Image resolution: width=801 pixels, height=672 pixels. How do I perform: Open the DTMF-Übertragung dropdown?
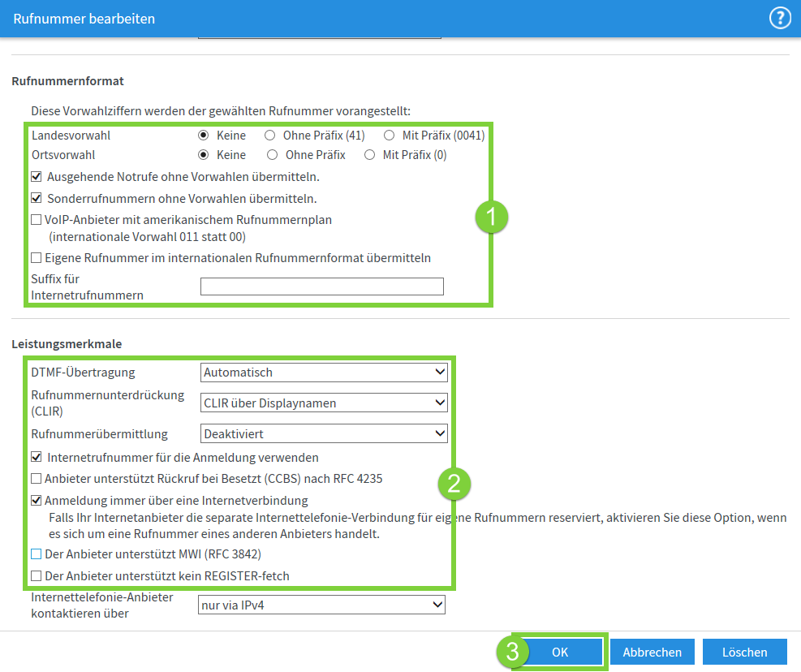pyautogui.click(x=324, y=373)
